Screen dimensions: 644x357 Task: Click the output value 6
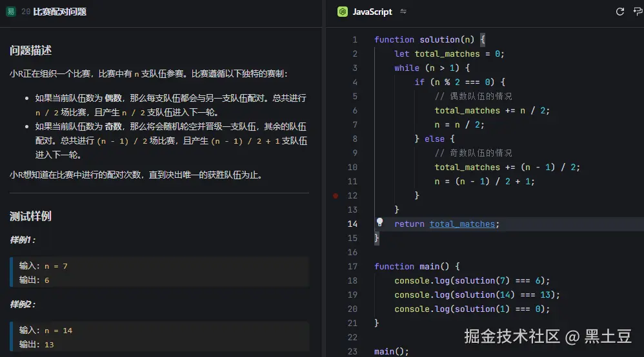tap(47, 280)
